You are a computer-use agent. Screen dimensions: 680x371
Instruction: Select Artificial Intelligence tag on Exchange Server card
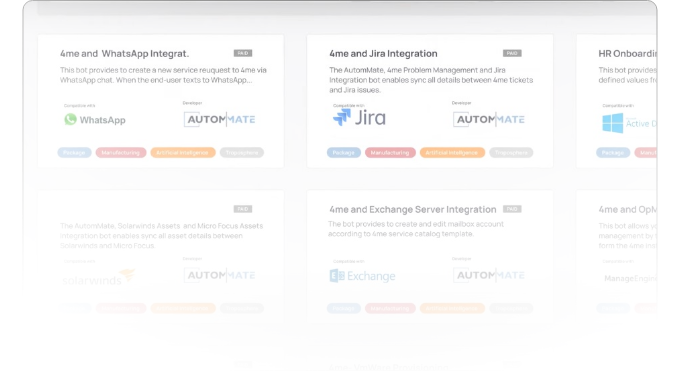pos(452,309)
